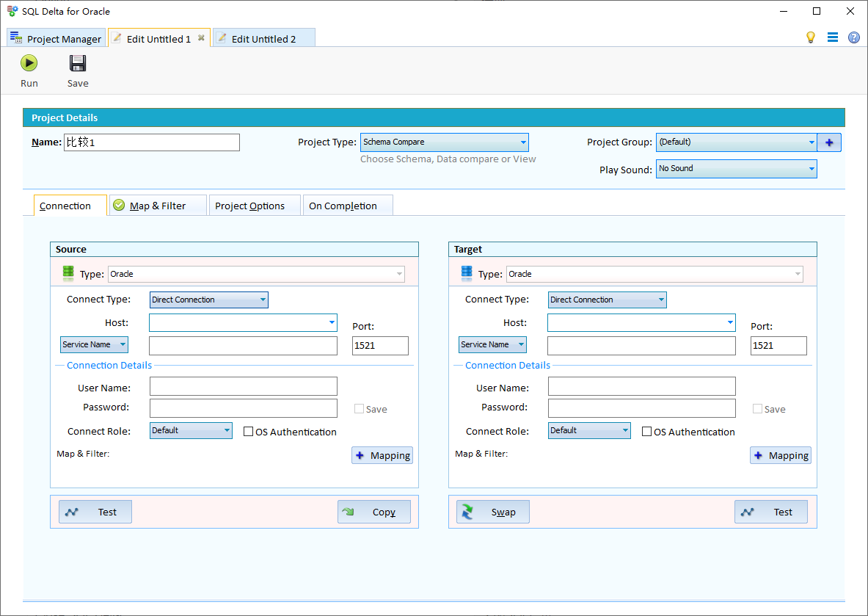
Task: Click the Project Details header
Action: 434,118
